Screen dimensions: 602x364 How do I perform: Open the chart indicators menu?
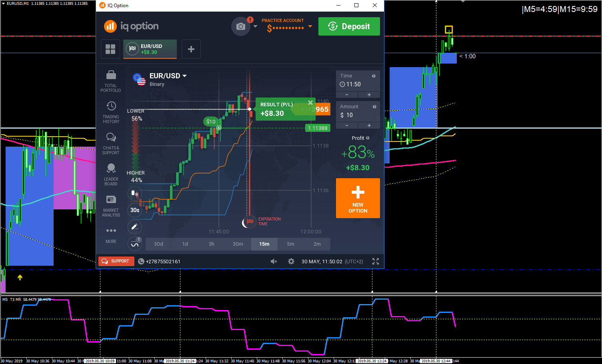pyautogui.click(x=135, y=243)
